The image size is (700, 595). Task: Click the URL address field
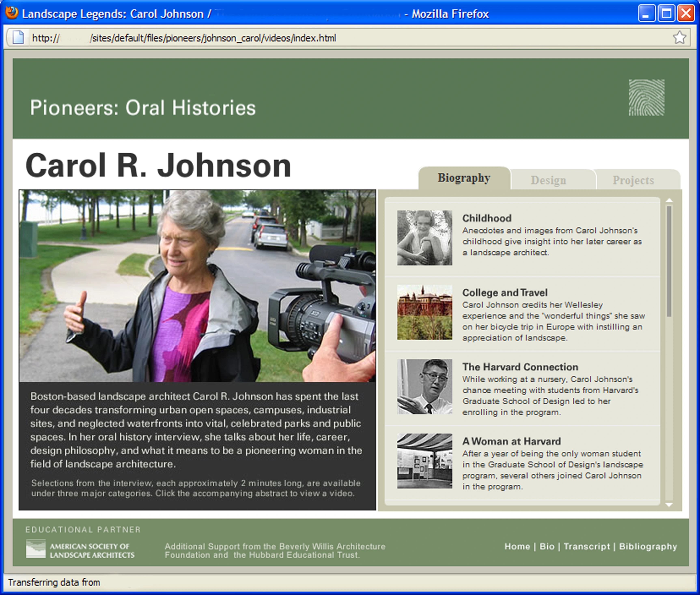348,38
